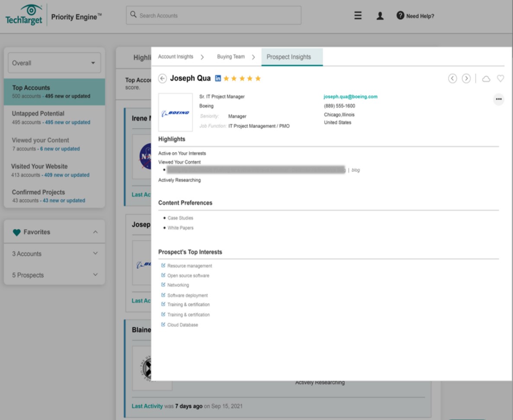Toggle the Open source software interest checkbox
This screenshot has width=513, height=420.
tap(163, 275)
